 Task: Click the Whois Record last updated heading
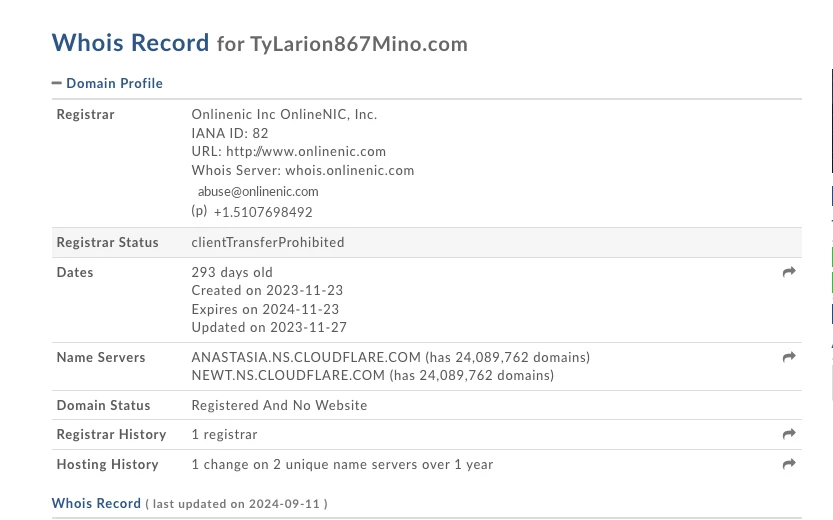(x=96, y=503)
